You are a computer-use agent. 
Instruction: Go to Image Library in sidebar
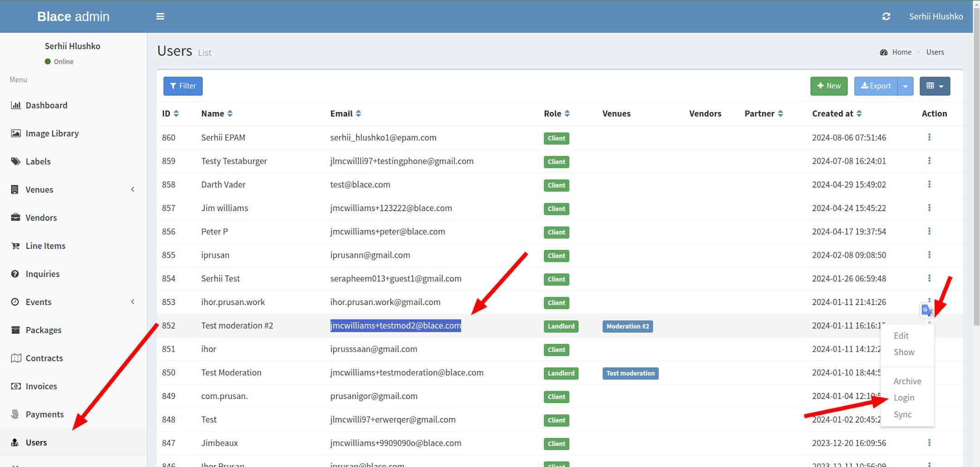click(52, 133)
